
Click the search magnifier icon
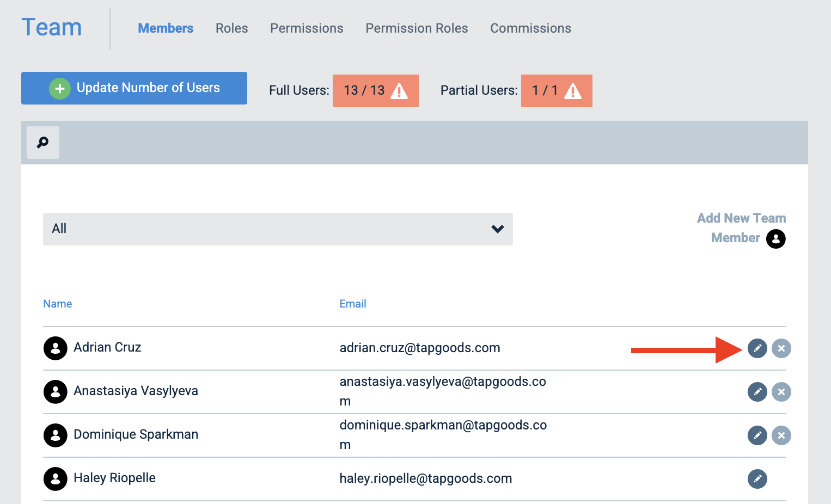tap(43, 143)
